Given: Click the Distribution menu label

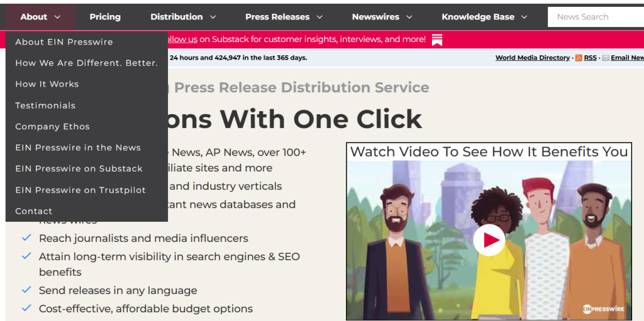Looking at the screenshot, I should click(177, 17).
